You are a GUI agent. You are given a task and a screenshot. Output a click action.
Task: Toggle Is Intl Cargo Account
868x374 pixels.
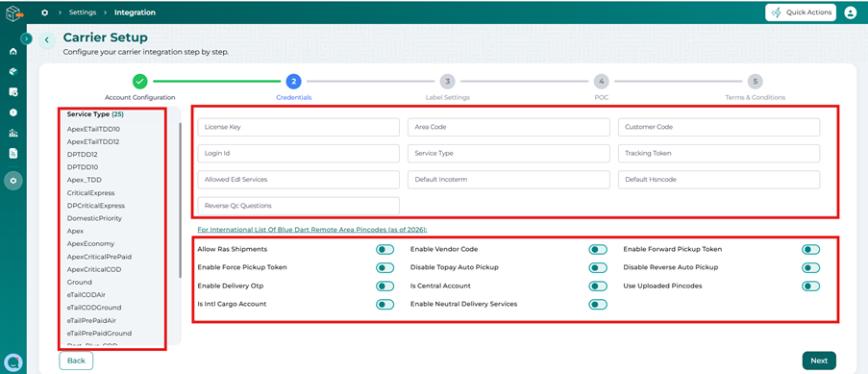(x=384, y=304)
